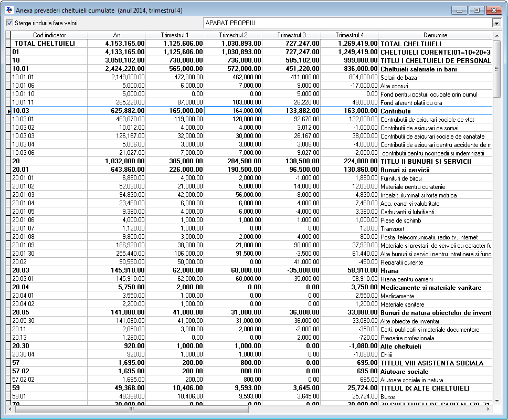Click the row selector beside code 10.03
Viewport: 508px width, 420px height.
(8, 111)
